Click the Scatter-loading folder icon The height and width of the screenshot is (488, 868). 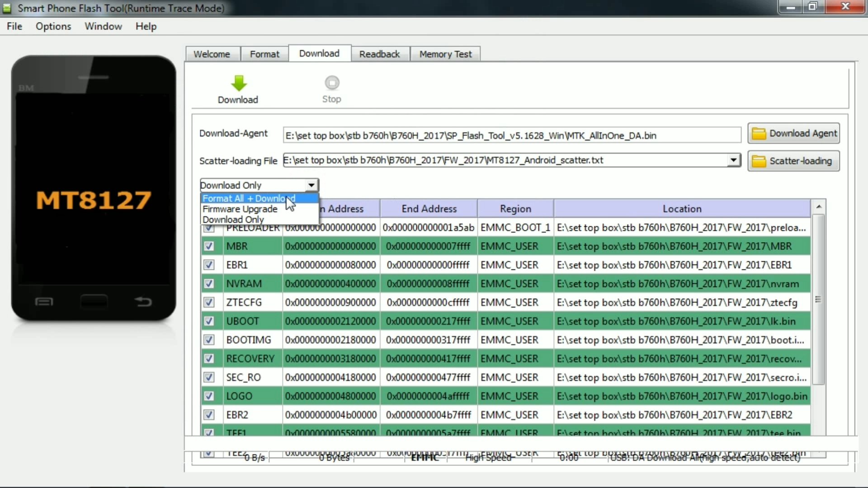click(759, 161)
